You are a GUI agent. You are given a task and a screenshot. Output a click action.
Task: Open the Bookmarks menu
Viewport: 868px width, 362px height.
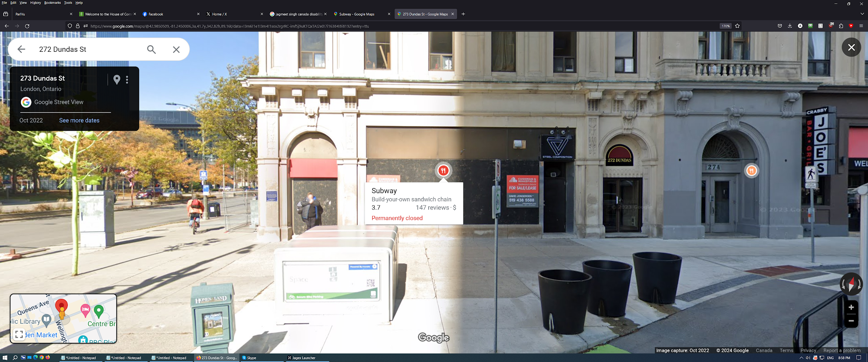pyautogui.click(x=53, y=3)
